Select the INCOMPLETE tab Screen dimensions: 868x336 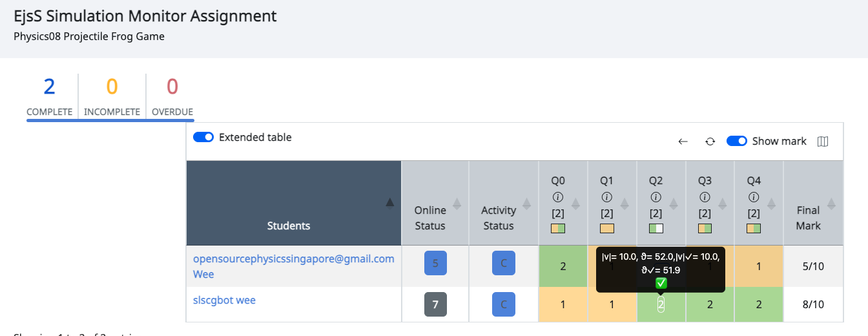(x=112, y=96)
